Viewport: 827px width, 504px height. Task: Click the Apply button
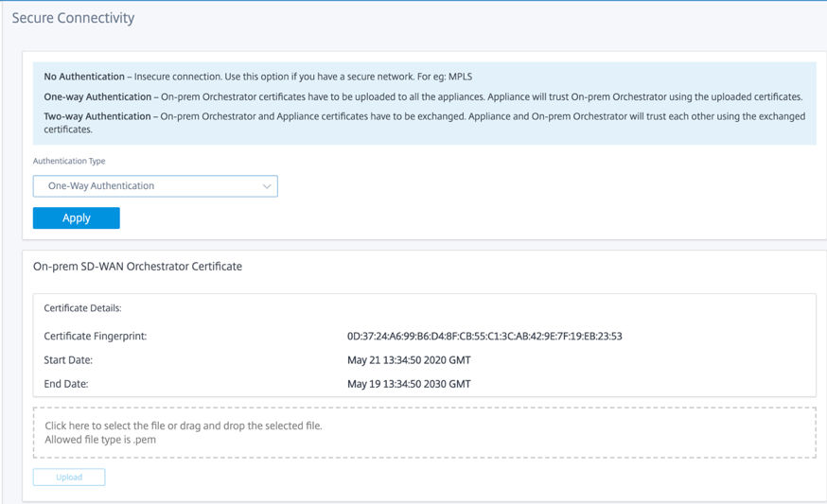coord(77,217)
